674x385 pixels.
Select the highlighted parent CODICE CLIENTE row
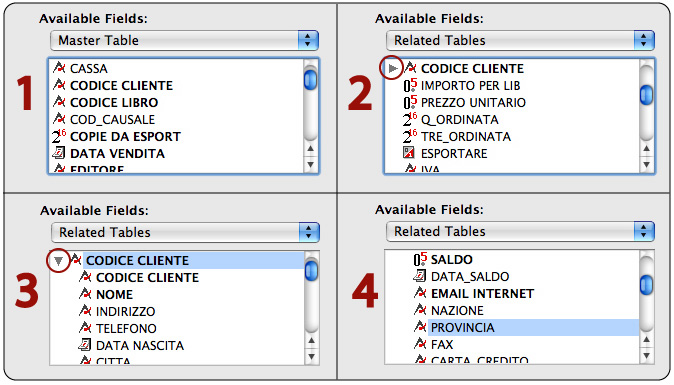(193, 260)
